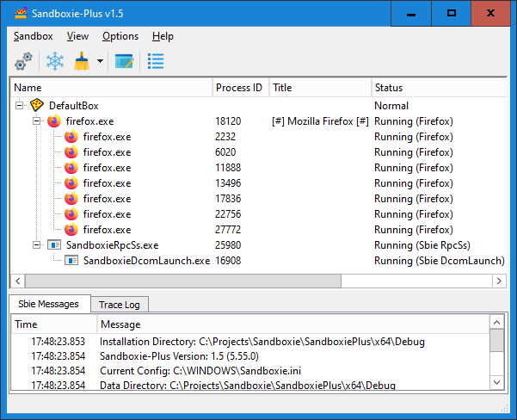Click the broom cleanup toolbar icon
517x420 pixels.
pos(82,61)
